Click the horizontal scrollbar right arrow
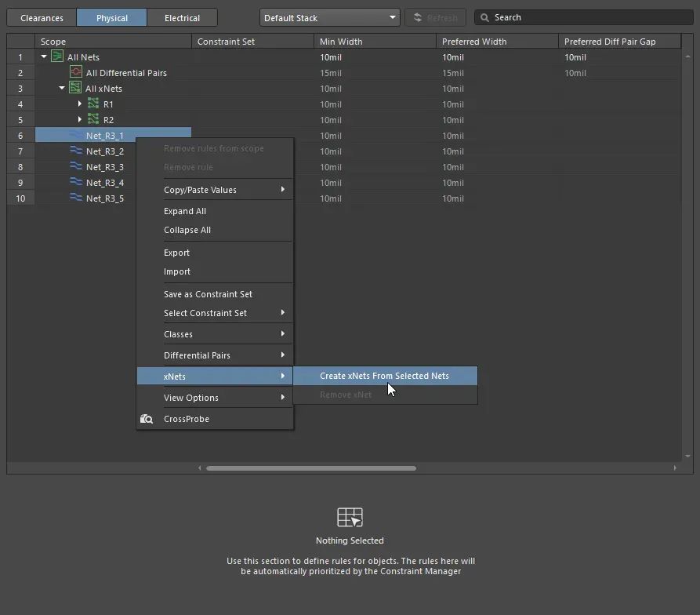 click(675, 468)
